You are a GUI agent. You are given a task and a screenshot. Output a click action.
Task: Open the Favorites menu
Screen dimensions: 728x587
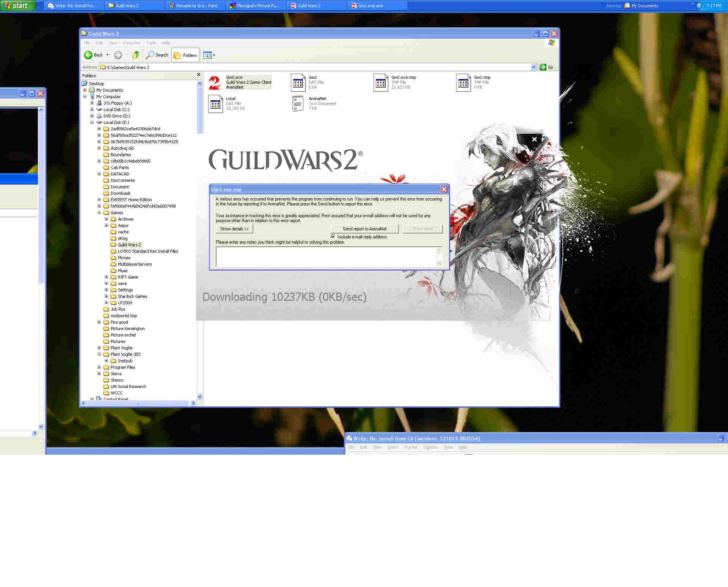(x=132, y=43)
